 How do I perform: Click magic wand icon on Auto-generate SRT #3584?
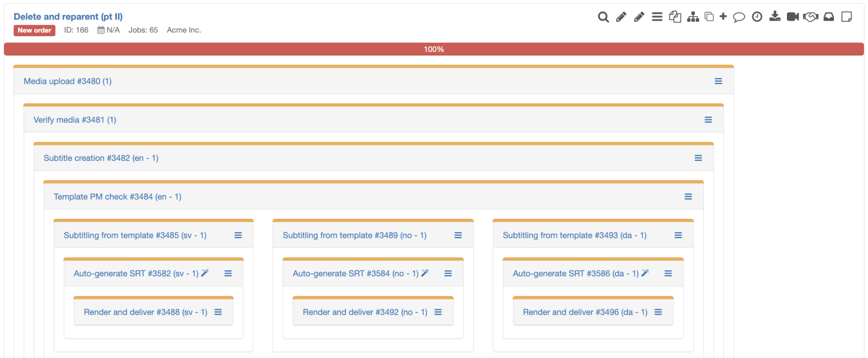click(425, 273)
